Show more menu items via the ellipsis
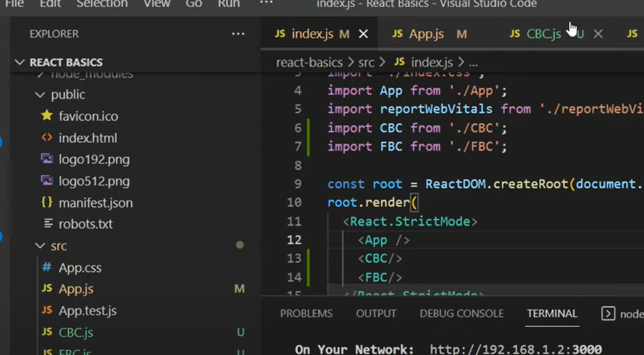This screenshot has height=355, width=644. tap(266, 4)
